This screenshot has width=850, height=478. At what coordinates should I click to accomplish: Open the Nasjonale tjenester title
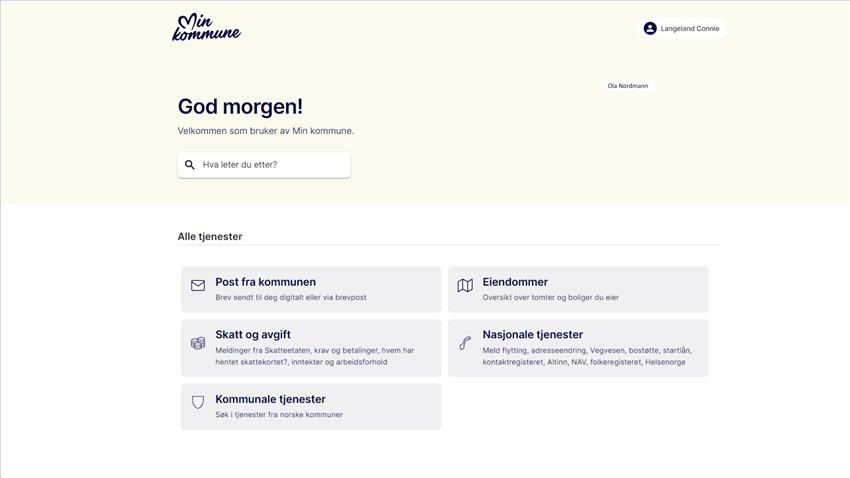pos(533,334)
